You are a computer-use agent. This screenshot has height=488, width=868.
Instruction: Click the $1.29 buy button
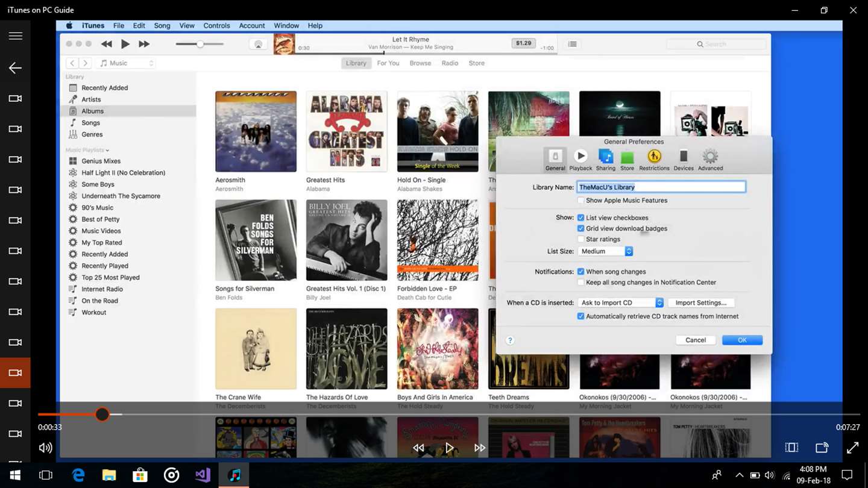tap(523, 43)
